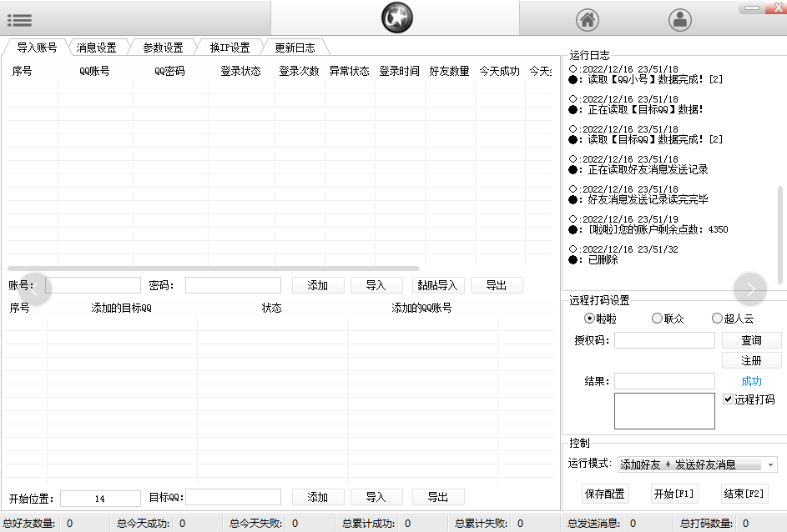Go to the home icon
The image size is (787, 532).
click(588, 20)
